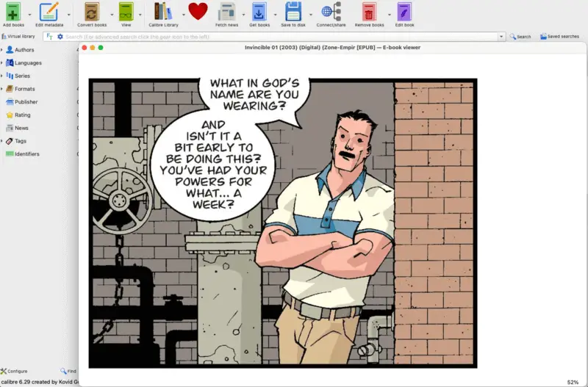Click the Rating star icon
Image resolution: width=588 pixels, height=387 pixels.
click(x=10, y=115)
